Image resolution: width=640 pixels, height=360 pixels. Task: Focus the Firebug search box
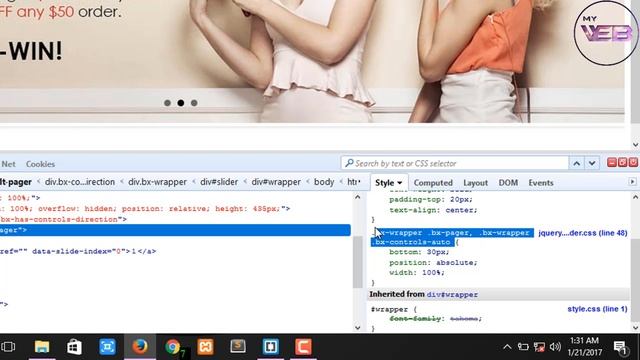[455, 163]
